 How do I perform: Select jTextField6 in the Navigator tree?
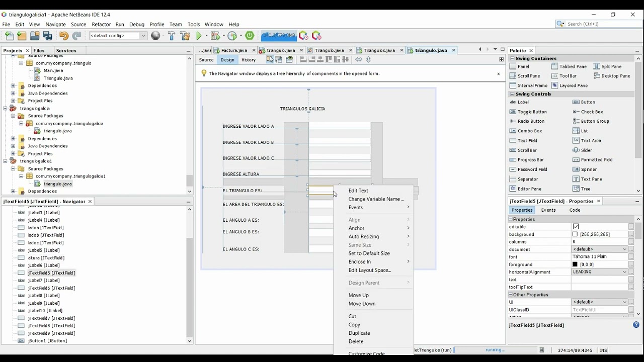coord(51,288)
